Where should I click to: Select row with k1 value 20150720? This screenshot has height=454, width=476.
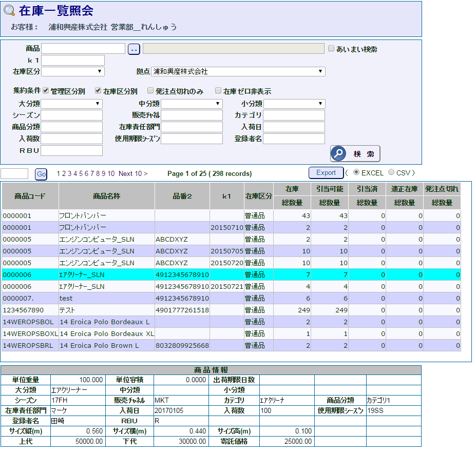pos(231,263)
